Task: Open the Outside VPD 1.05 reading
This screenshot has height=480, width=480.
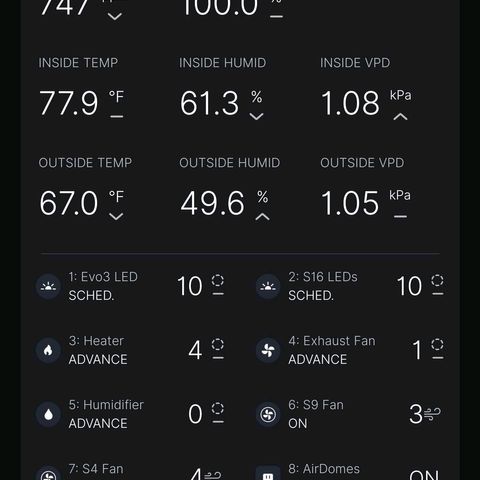Action: point(350,203)
